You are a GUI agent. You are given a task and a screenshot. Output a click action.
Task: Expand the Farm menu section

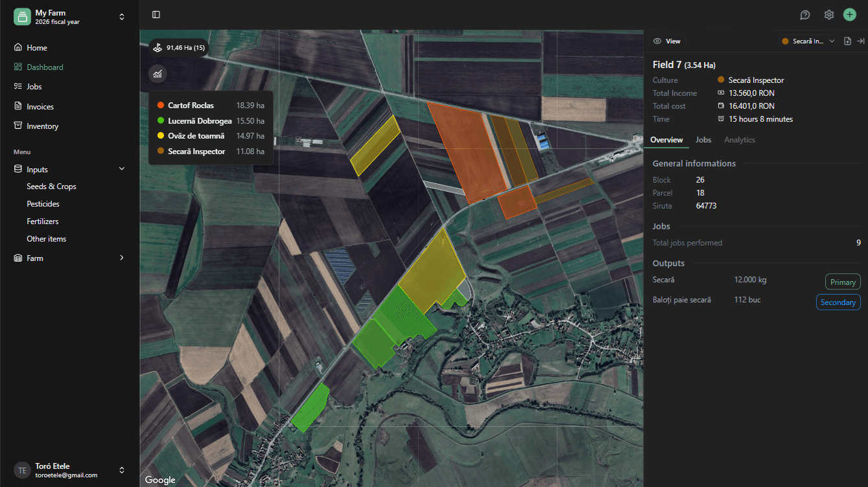pyautogui.click(x=121, y=258)
